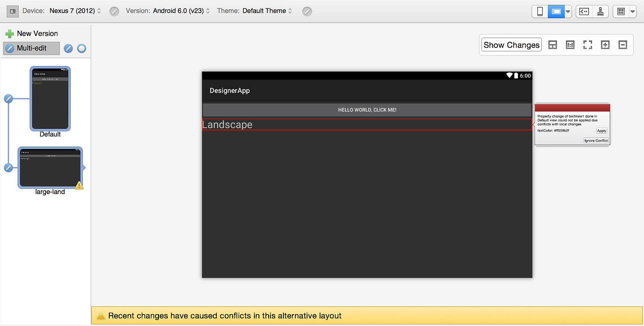Image resolution: width=644 pixels, height=326 pixels.
Task: Click the Show Changes button
Action: (511, 45)
